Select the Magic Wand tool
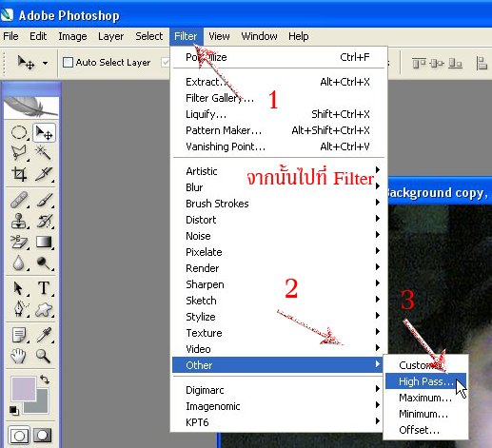492x448 pixels. (44, 153)
